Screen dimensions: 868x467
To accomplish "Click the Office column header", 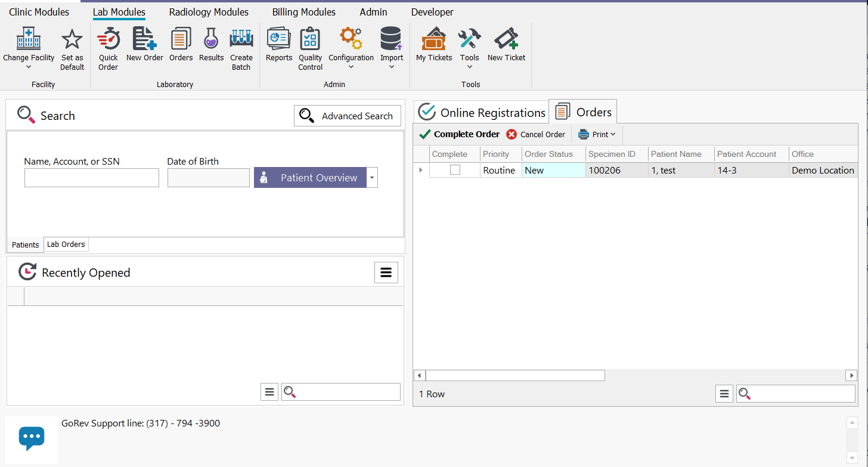I will pos(823,154).
